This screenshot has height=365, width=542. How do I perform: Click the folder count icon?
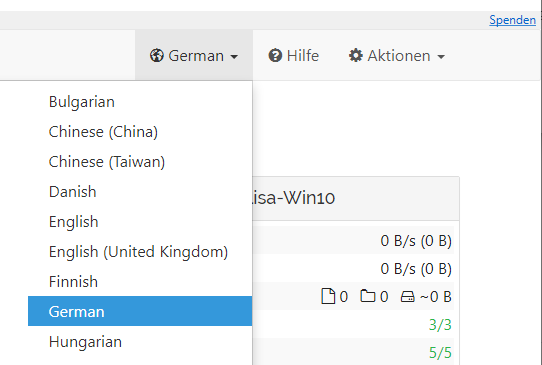pyautogui.click(x=367, y=296)
